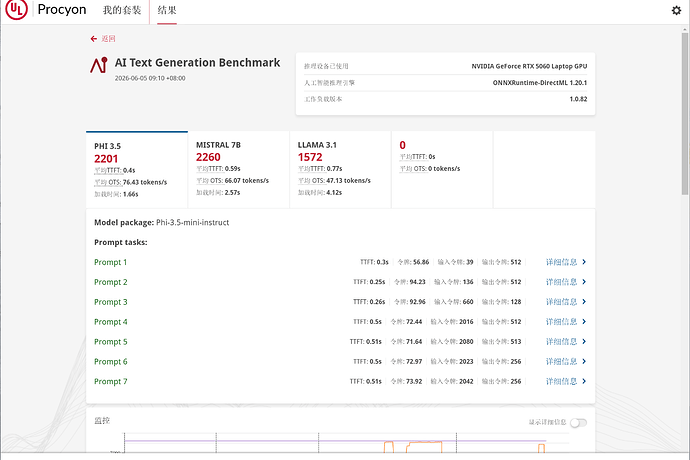The width and height of the screenshot is (690, 460).
Task: Select the LLAMA 3.1 score tab
Action: coord(340,169)
